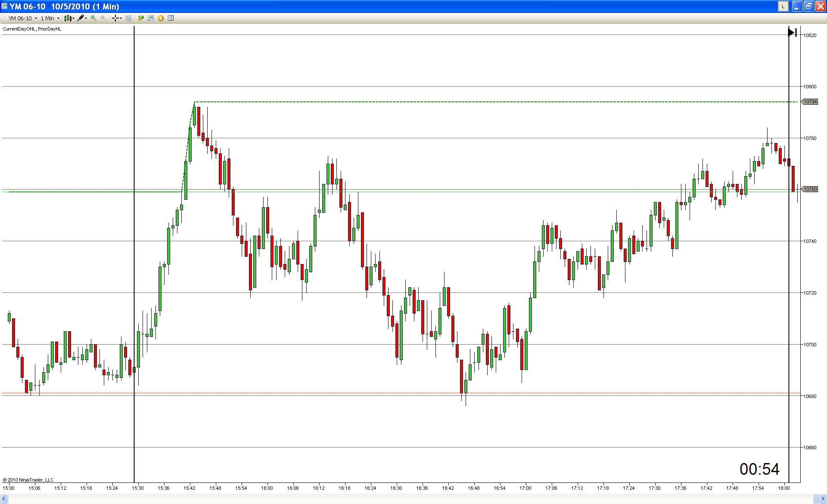
Task: Click the L link button in title bar
Action: point(783,6)
